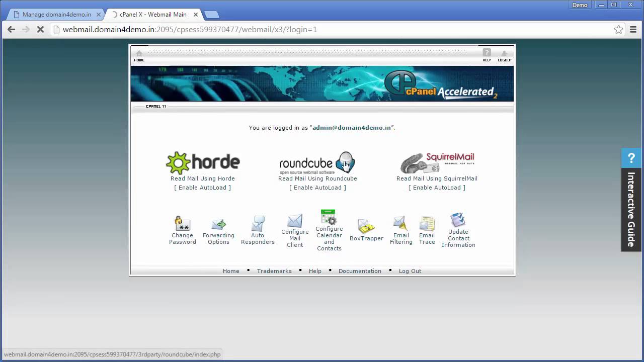Click the cPanel Accelerated banner logo
Image resolution: width=644 pixels, height=362 pixels.
(441, 84)
